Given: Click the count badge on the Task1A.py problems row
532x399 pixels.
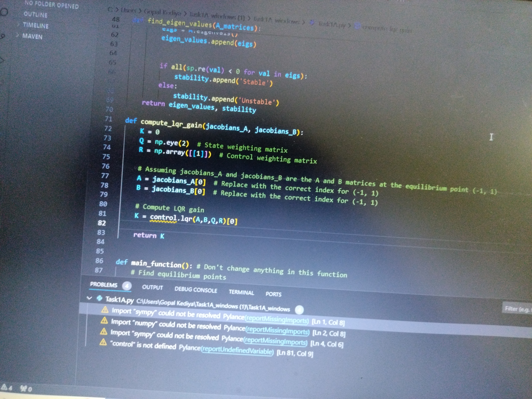Looking at the screenshot, I should coord(299,310).
